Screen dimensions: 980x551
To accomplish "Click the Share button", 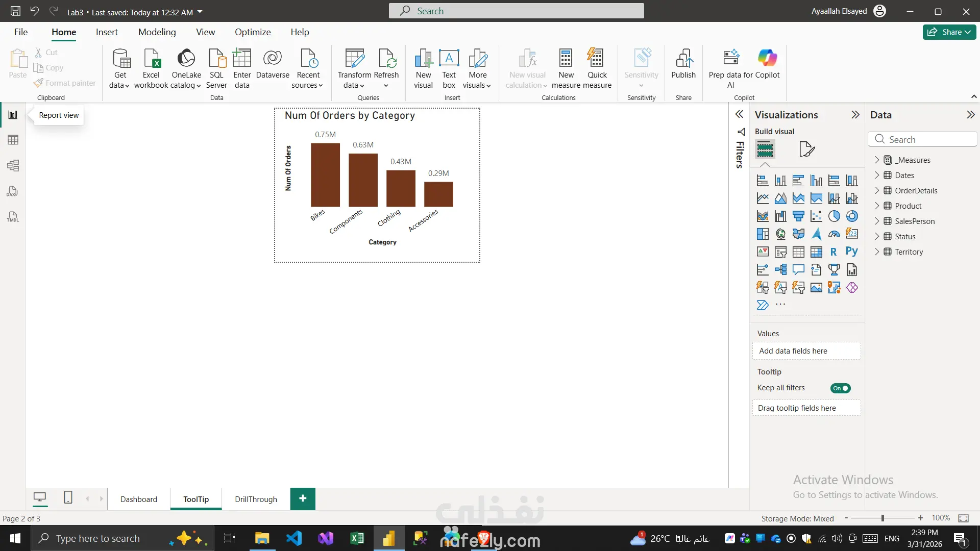I will [949, 32].
